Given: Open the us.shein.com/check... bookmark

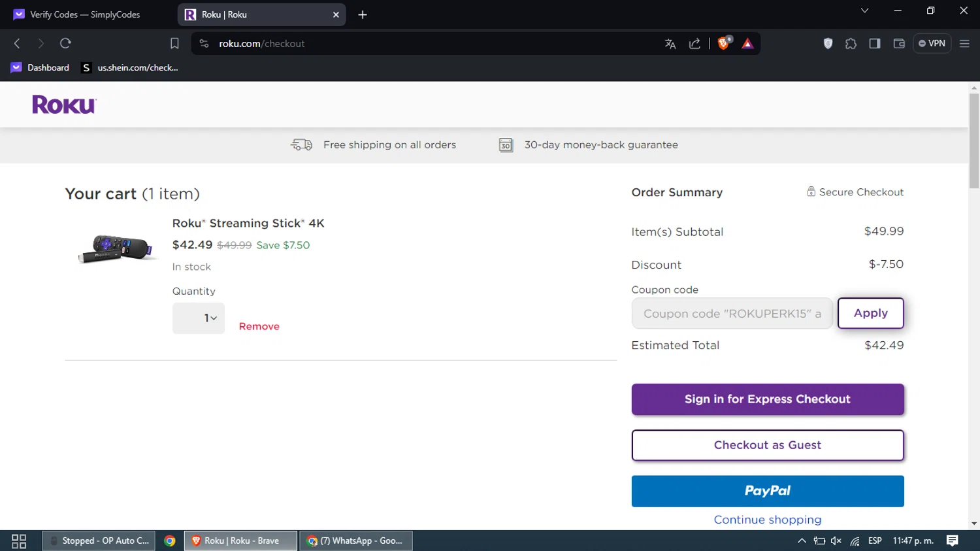Looking at the screenshot, I should point(129,67).
